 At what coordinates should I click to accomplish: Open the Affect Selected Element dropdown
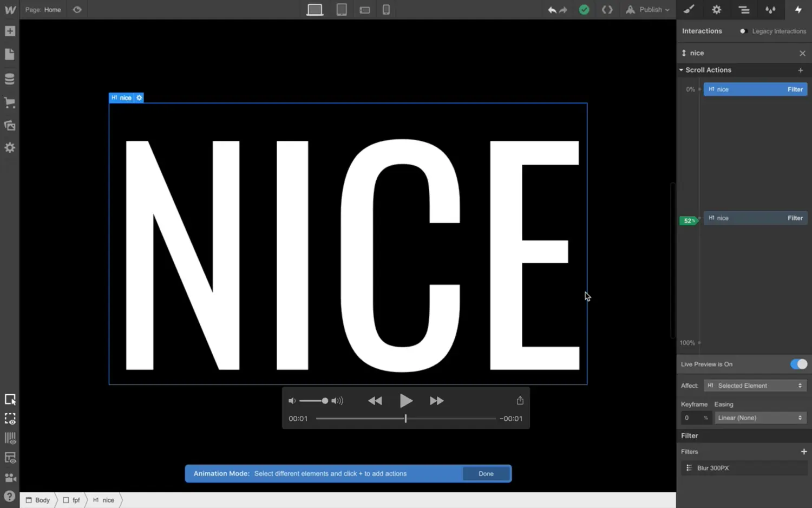pos(755,386)
